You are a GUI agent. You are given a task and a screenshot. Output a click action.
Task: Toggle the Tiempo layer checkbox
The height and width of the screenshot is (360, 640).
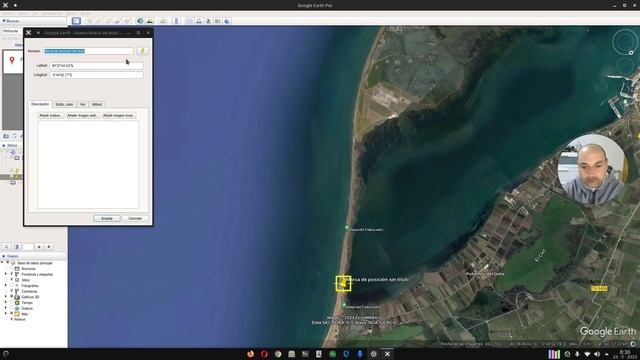point(11,302)
